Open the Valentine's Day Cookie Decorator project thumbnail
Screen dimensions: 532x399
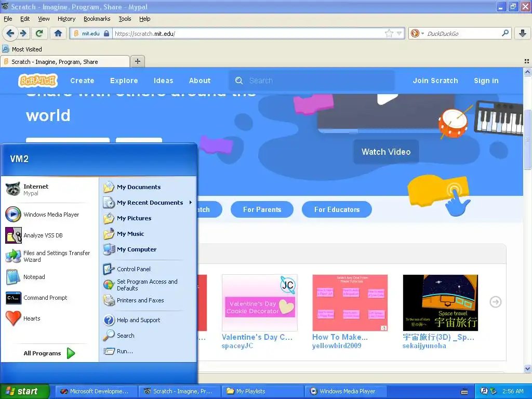pos(260,303)
